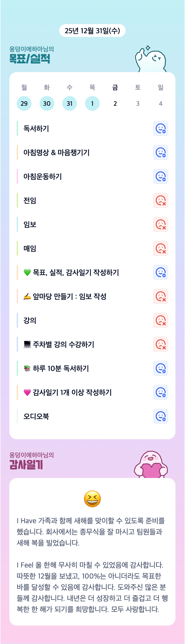Click the pink heart-holding mascot
Screen dimensions: 185x644
click(151, 465)
